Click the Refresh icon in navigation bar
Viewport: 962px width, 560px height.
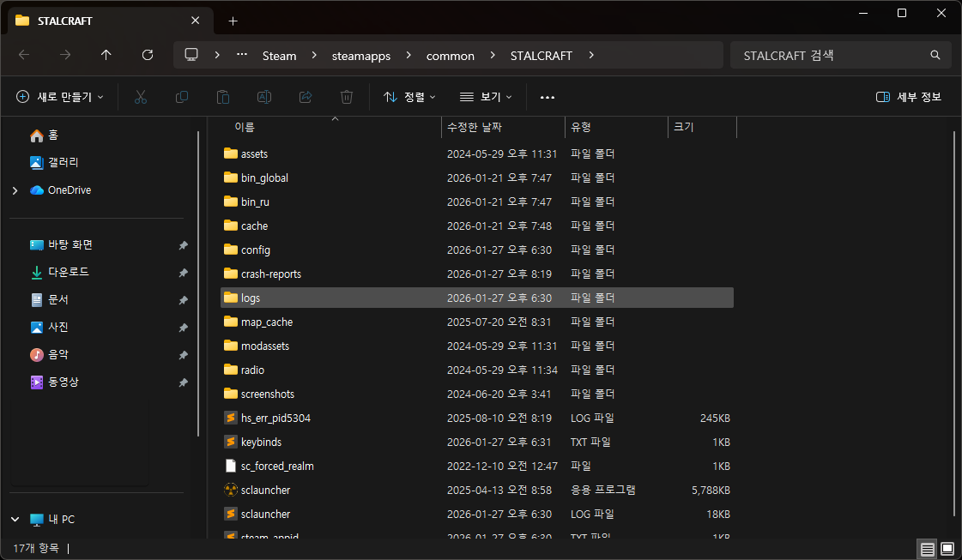tap(147, 55)
